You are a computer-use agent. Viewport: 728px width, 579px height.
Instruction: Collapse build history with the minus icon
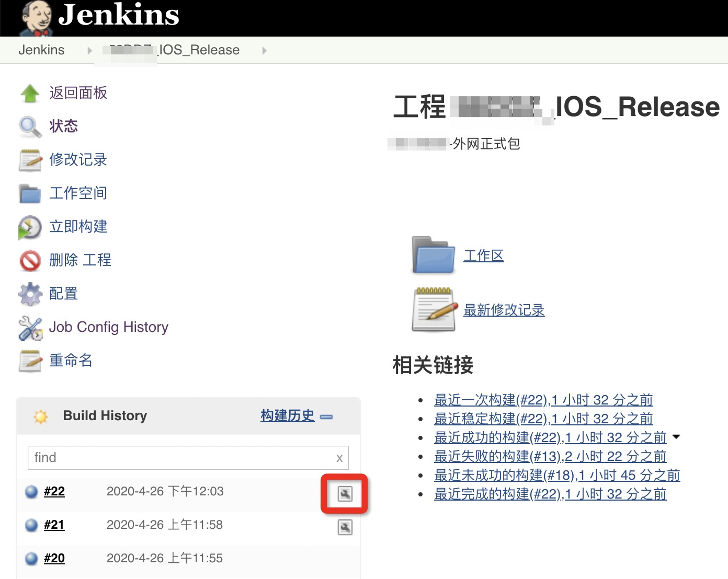point(326,416)
